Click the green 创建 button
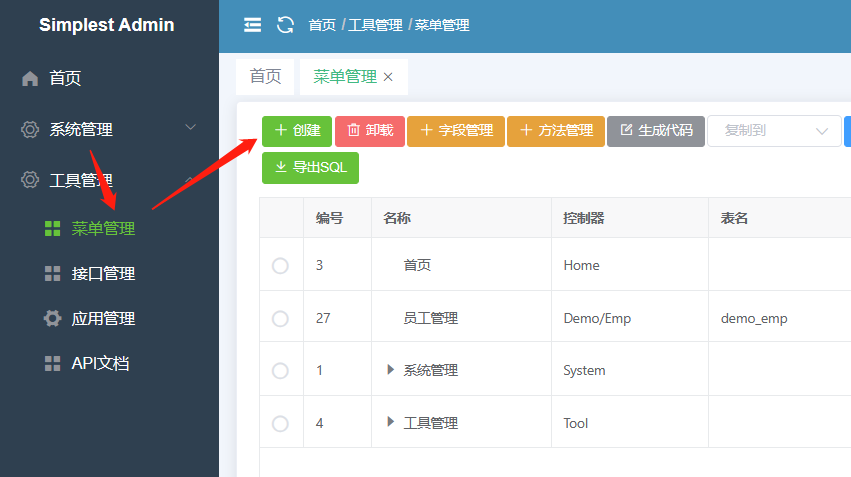851x477 pixels. click(297, 131)
